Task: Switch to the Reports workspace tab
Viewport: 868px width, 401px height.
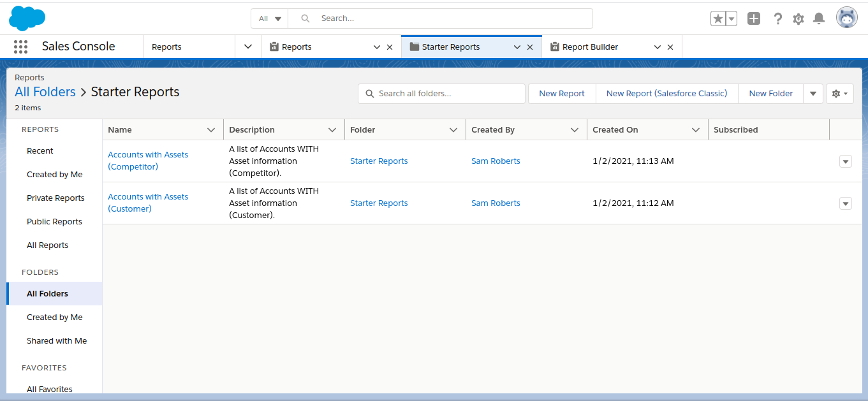Action: [297, 47]
